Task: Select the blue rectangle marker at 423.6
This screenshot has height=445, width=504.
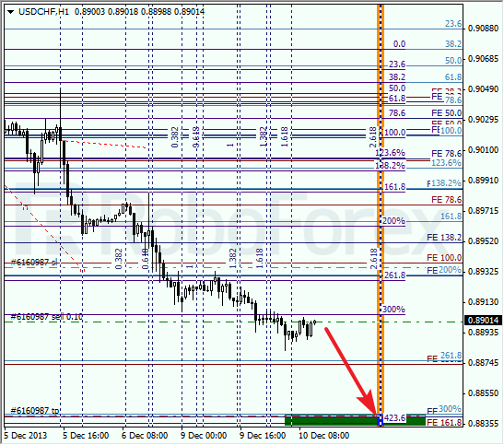Action: click(381, 420)
